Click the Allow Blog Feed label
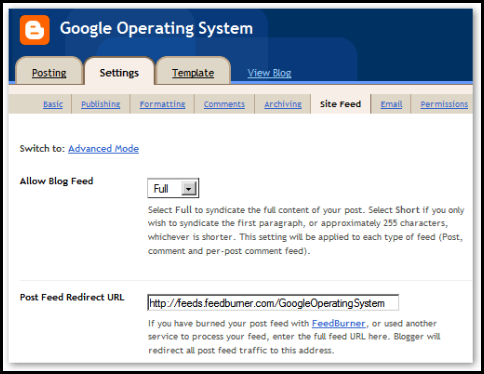484x374 pixels. pyautogui.click(x=56, y=181)
